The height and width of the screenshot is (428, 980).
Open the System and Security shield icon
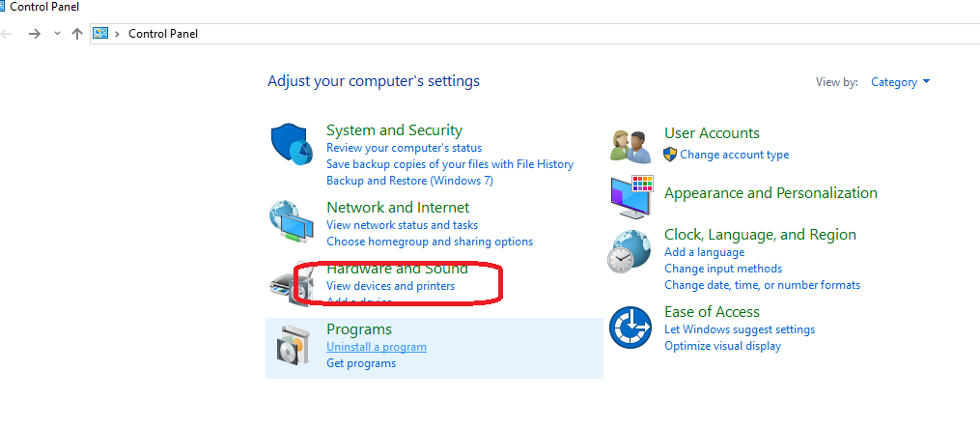tap(292, 145)
